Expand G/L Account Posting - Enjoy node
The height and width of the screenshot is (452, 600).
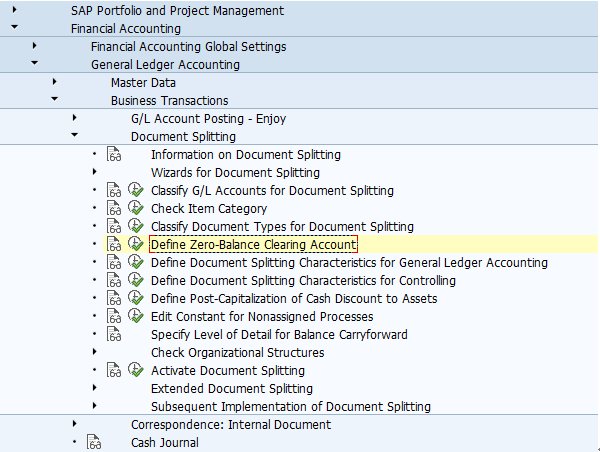pos(74,117)
